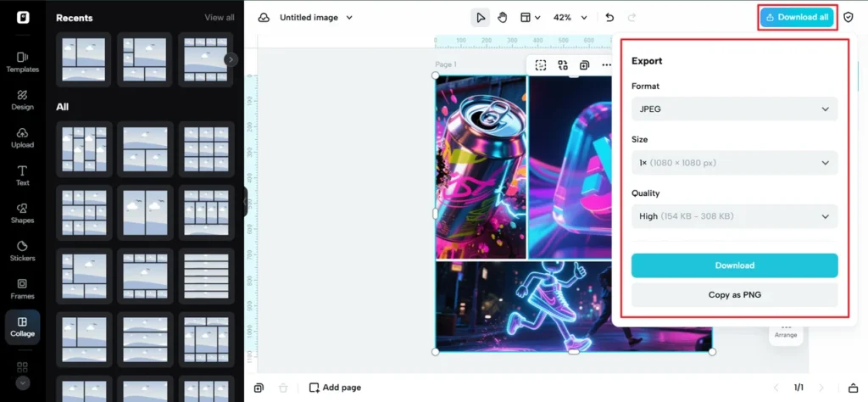Select the pointer selection tool
Viewport: 868px width, 402px height.
(x=480, y=18)
